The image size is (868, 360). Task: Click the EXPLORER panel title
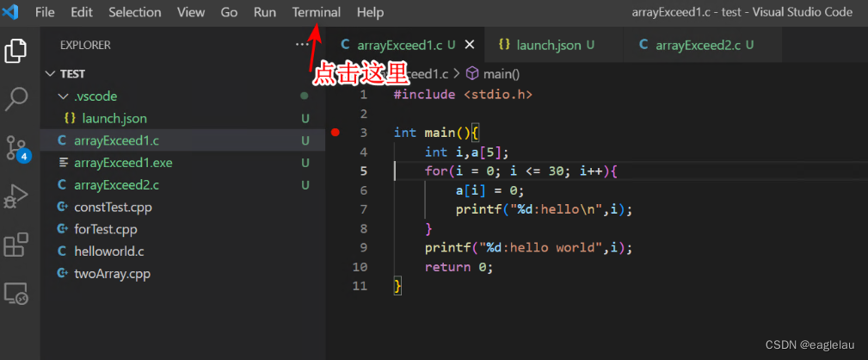tap(85, 45)
